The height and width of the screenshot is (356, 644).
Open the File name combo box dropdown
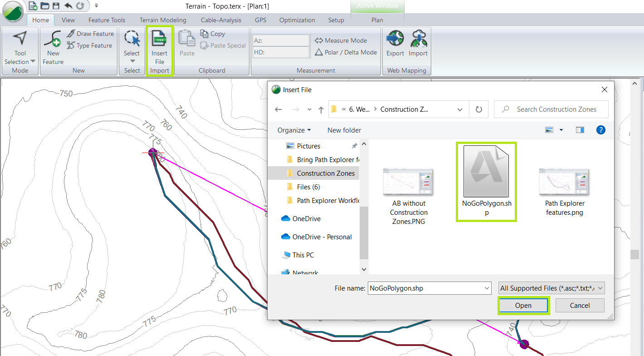[487, 288]
